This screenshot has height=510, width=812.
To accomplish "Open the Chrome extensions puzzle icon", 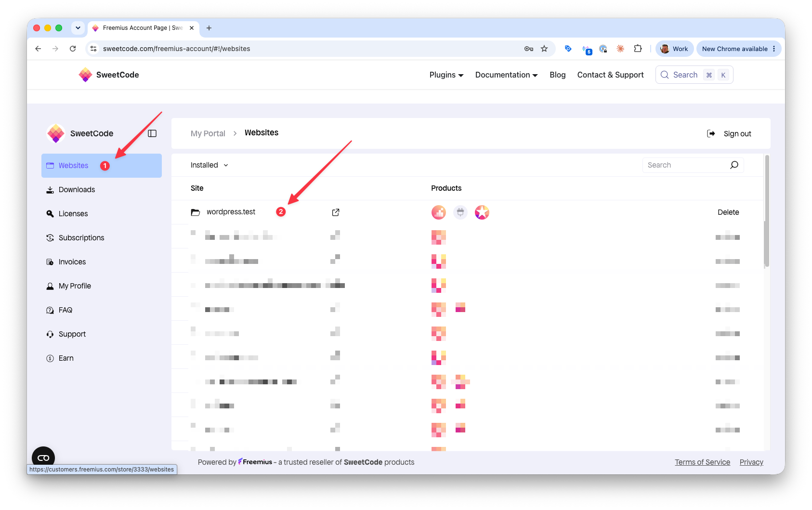I will (638, 49).
